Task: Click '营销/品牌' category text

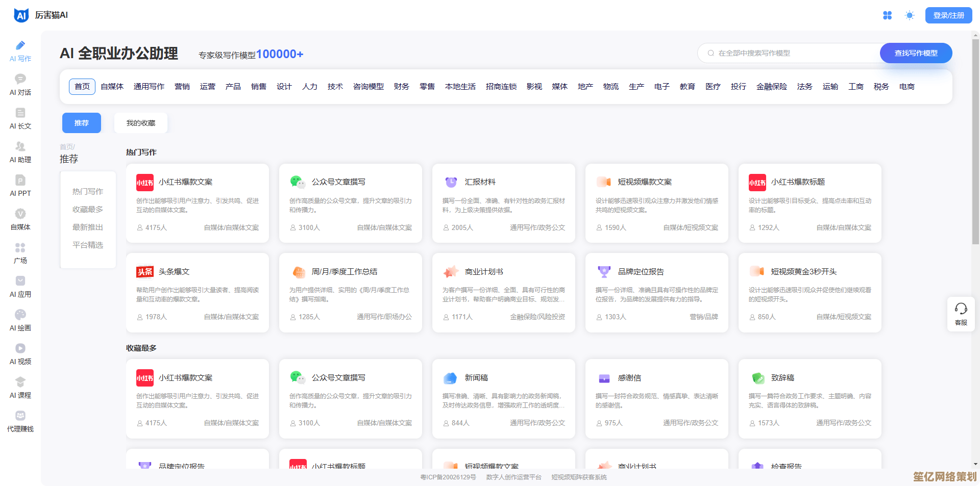Action: pos(704,317)
